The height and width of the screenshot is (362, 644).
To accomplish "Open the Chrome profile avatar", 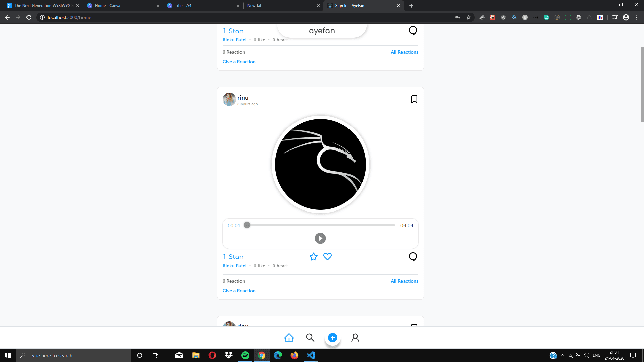I will click(626, 17).
